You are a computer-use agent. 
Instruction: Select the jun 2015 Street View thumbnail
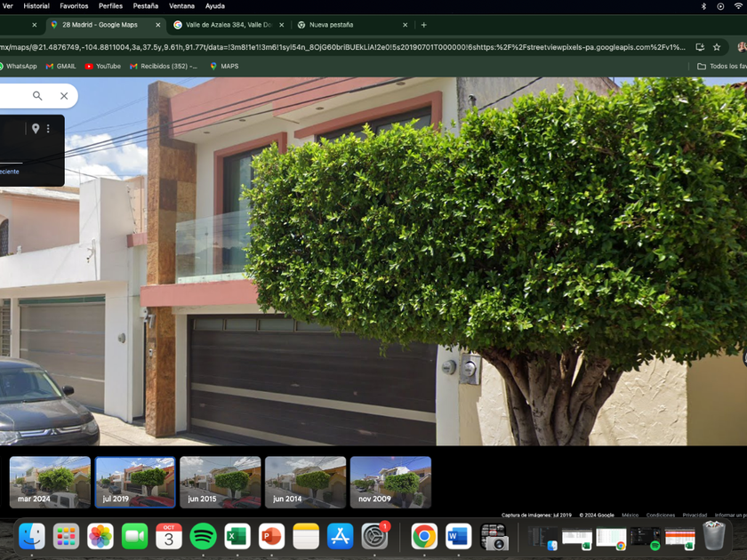220,482
